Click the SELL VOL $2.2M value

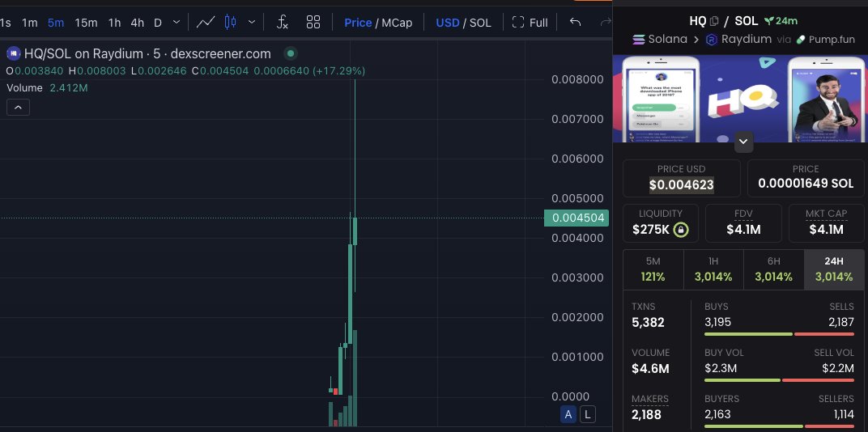(838, 368)
